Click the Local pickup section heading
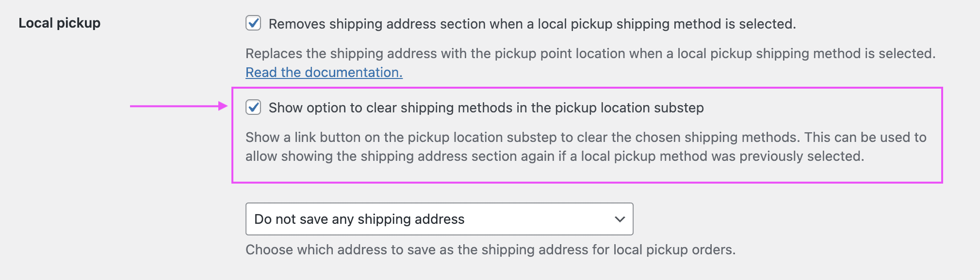Screen dimensions: 980x280 pos(59,23)
